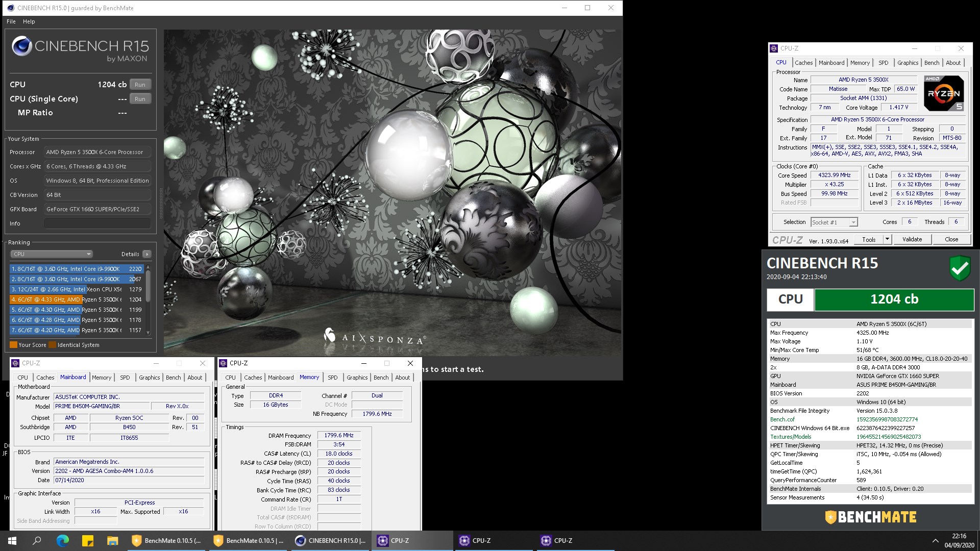Click CAS# Latency 18.0 clocks value
Viewport: 980px width, 551px height.
click(339, 454)
